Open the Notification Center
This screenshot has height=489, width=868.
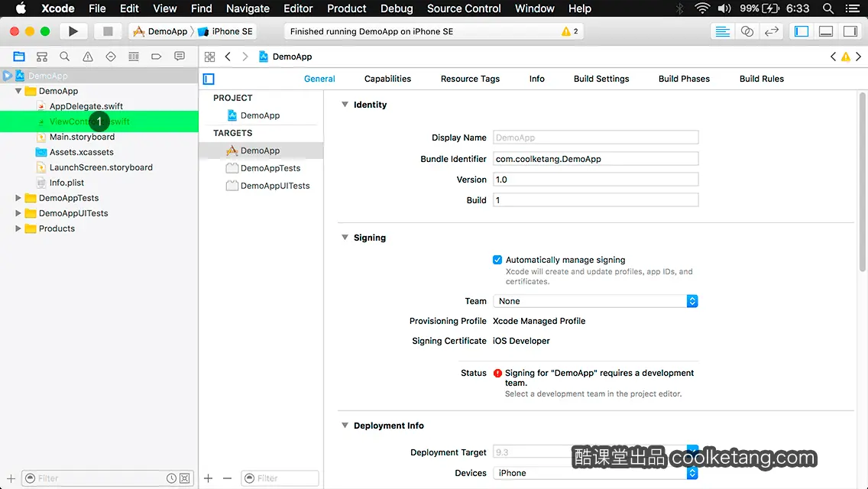853,8
